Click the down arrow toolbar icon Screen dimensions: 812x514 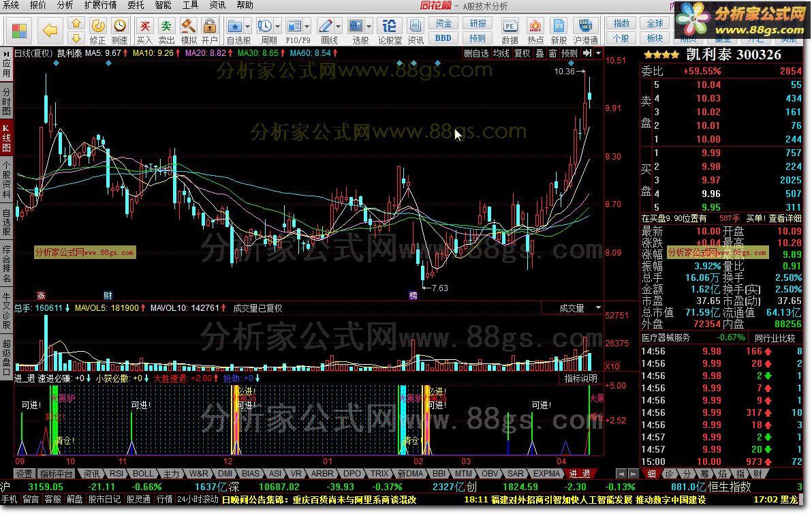click(x=76, y=37)
